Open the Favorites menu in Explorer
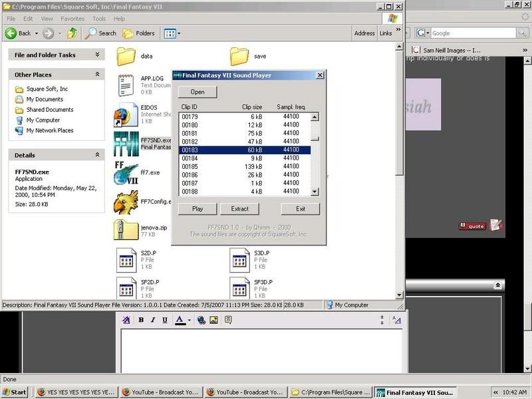Viewport: 532px width, 399px height. pos(72,19)
